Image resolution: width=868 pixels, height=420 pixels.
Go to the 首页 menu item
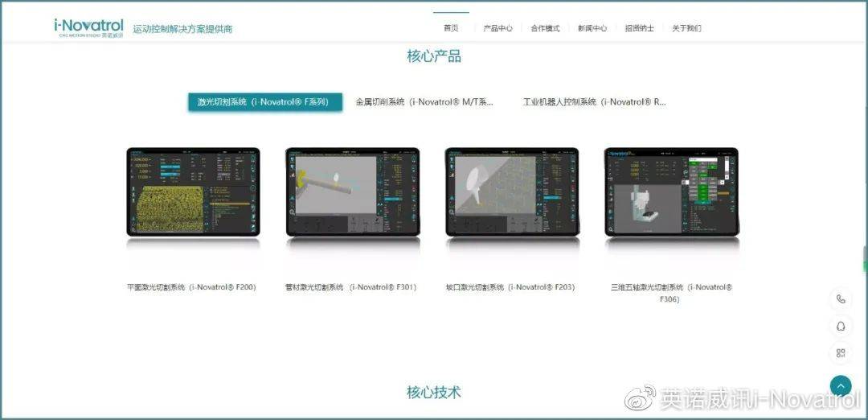451,28
